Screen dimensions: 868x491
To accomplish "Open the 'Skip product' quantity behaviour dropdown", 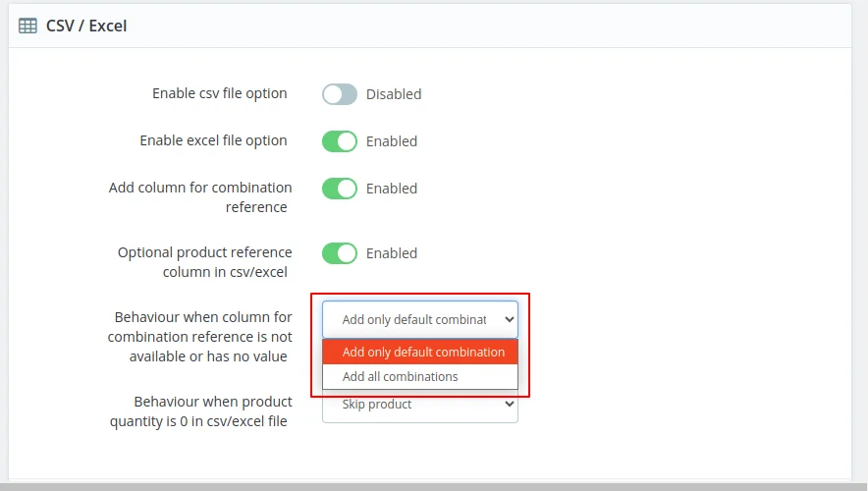I will 419,405.
